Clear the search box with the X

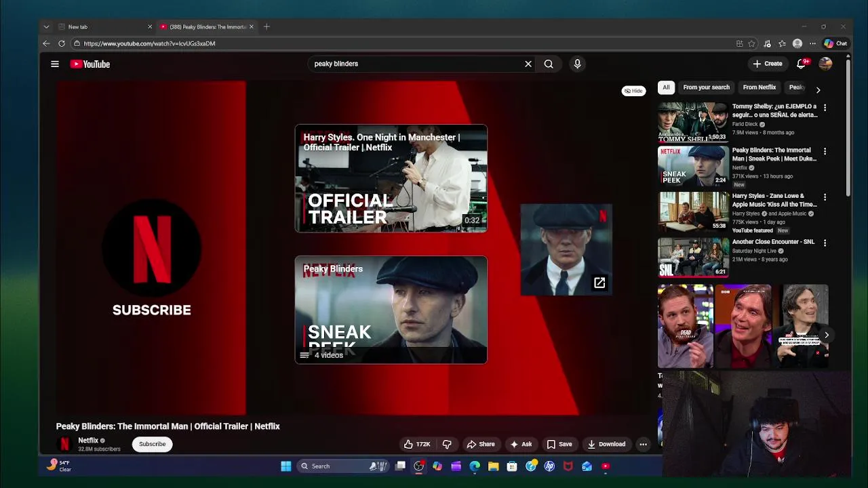[x=528, y=64]
